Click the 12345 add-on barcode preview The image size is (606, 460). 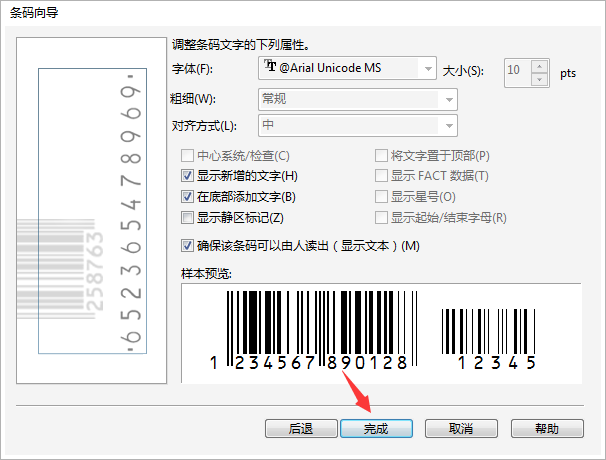click(x=489, y=339)
